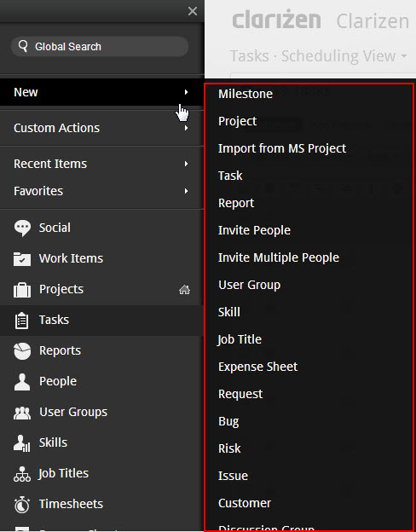Viewport: 416px width, 532px height.
Task: Click the User Groups icon
Action: [22, 413]
